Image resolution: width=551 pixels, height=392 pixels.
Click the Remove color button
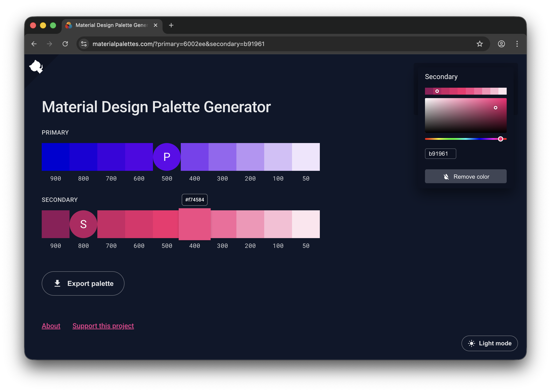click(466, 176)
